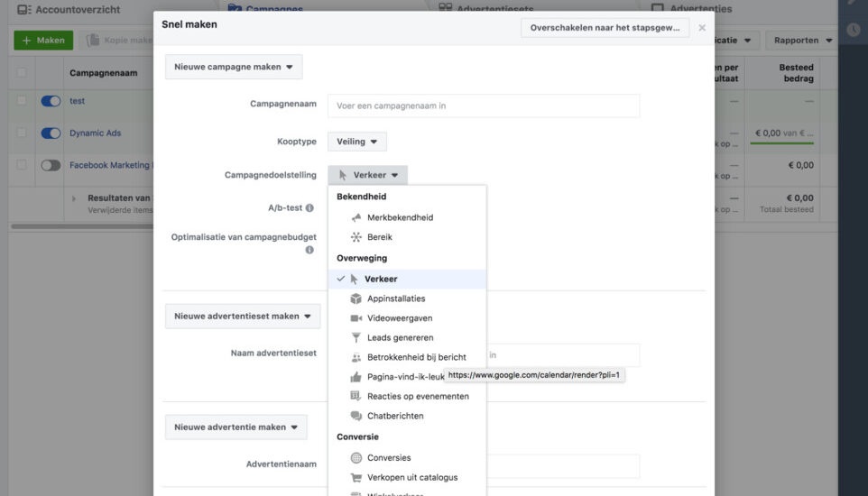Image resolution: width=868 pixels, height=496 pixels.
Task: Select Betrokkenheid bij bericht objective
Action: pyautogui.click(x=407, y=358)
